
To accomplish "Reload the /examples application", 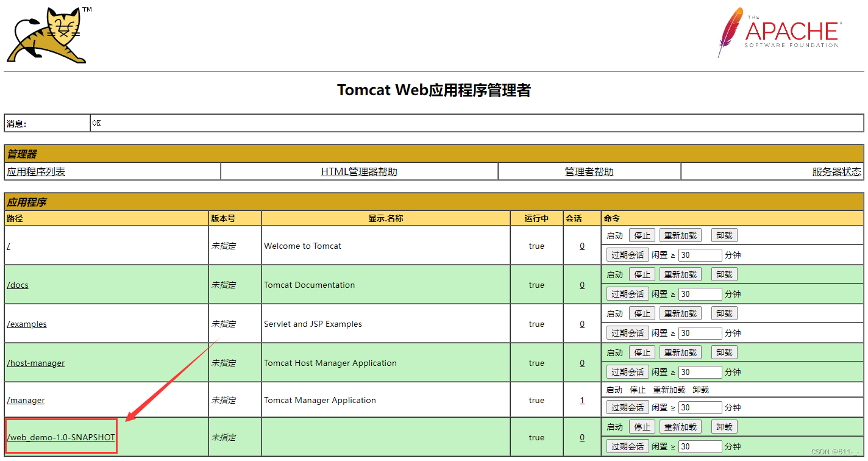I will (680, 313).
